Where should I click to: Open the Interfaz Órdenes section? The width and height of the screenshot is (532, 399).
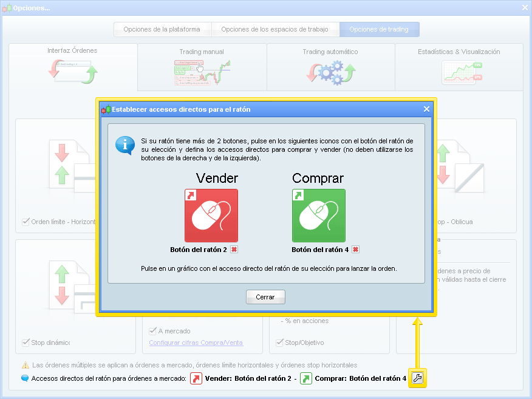click(x=73, y=67)
